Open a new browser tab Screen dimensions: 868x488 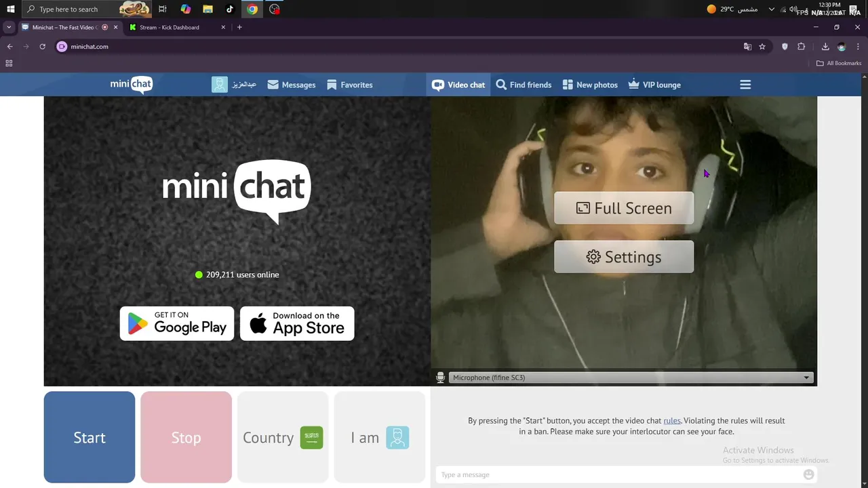(239, 27)
